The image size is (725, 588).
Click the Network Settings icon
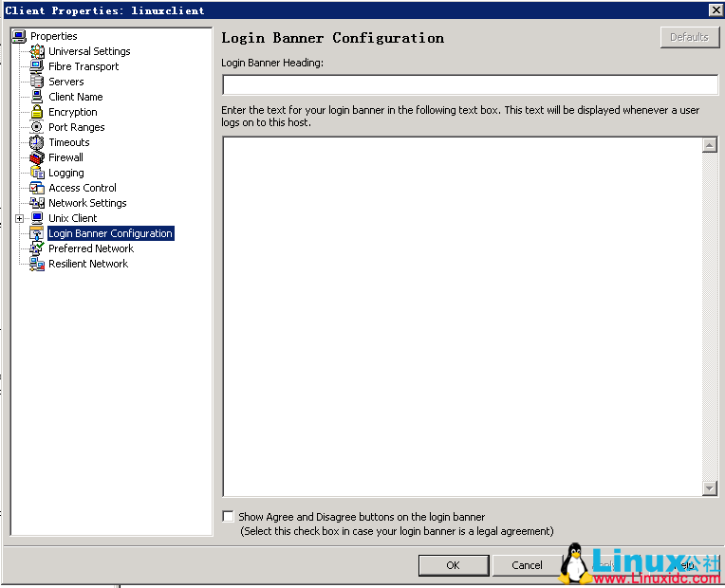coord(37,203)
